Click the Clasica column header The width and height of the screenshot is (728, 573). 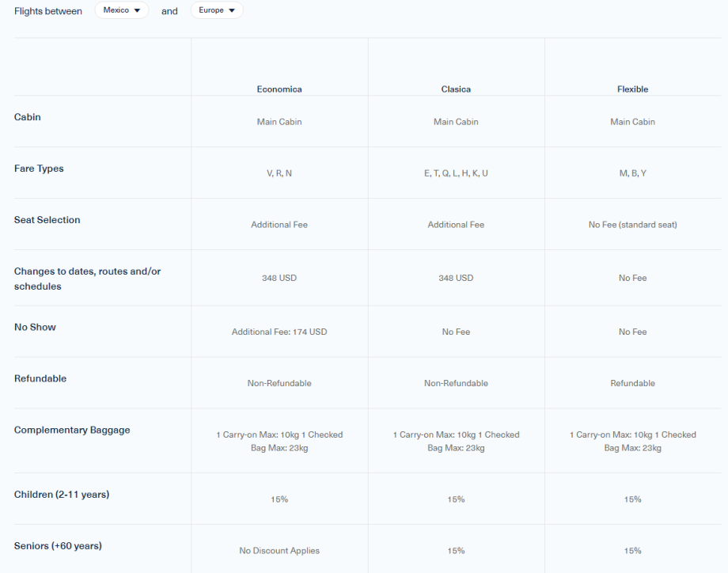(x=456, y=89)
